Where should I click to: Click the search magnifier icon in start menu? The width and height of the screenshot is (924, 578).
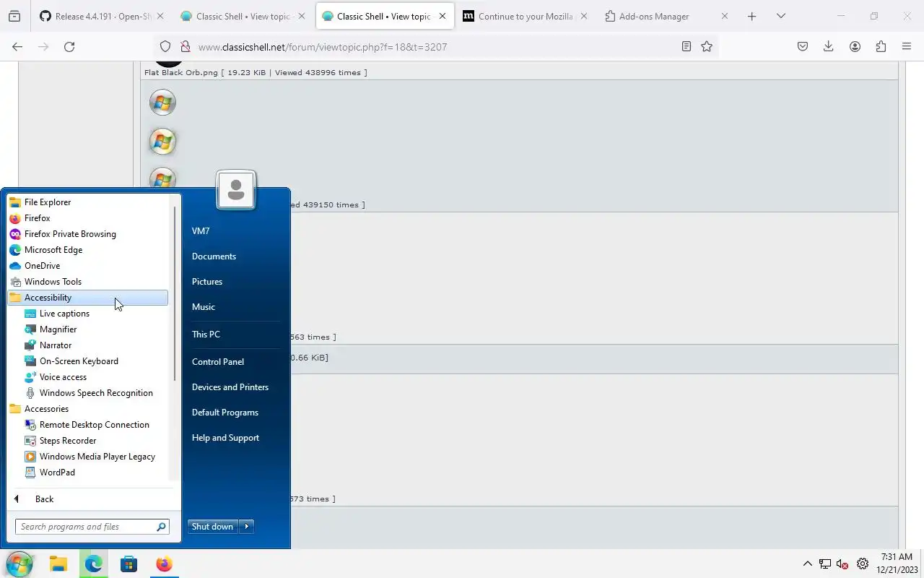point(162,527)
